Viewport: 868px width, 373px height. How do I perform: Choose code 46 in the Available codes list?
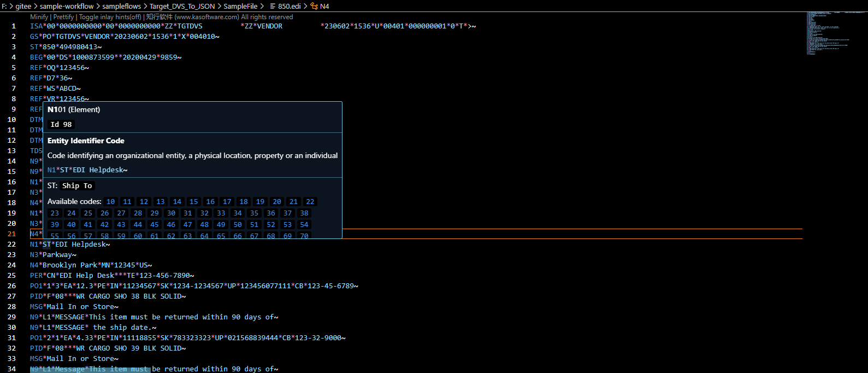(171, 225)
